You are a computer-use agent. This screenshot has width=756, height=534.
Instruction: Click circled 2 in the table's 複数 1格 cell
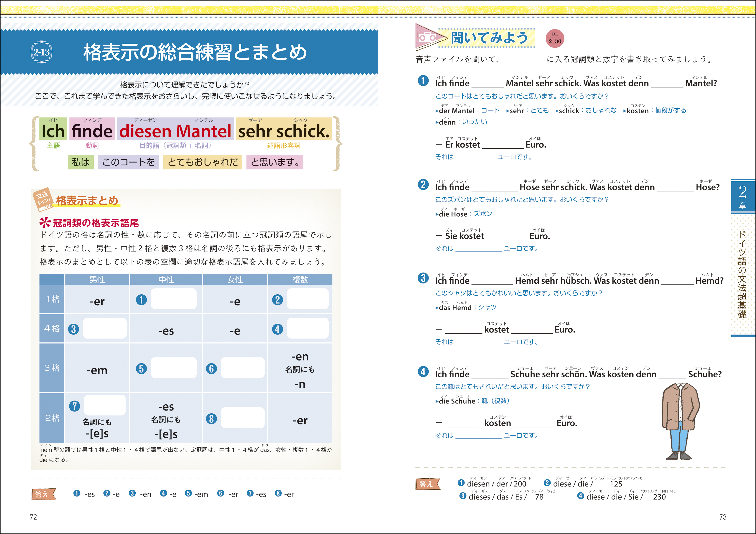click(278, 300)
